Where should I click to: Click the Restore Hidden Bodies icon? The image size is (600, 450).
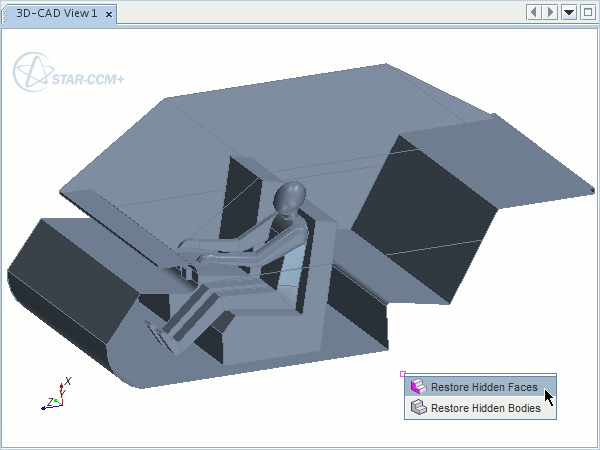(x=418, y=408)
